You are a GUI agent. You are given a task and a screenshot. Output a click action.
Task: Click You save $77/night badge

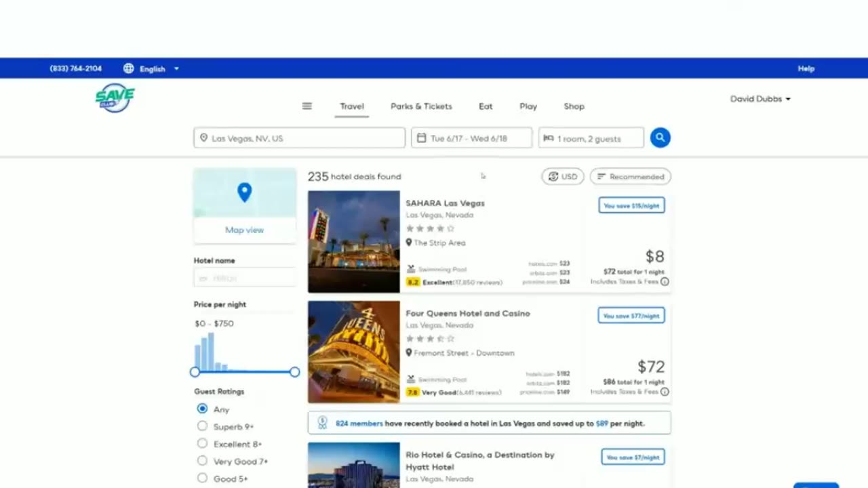[631, 316]
